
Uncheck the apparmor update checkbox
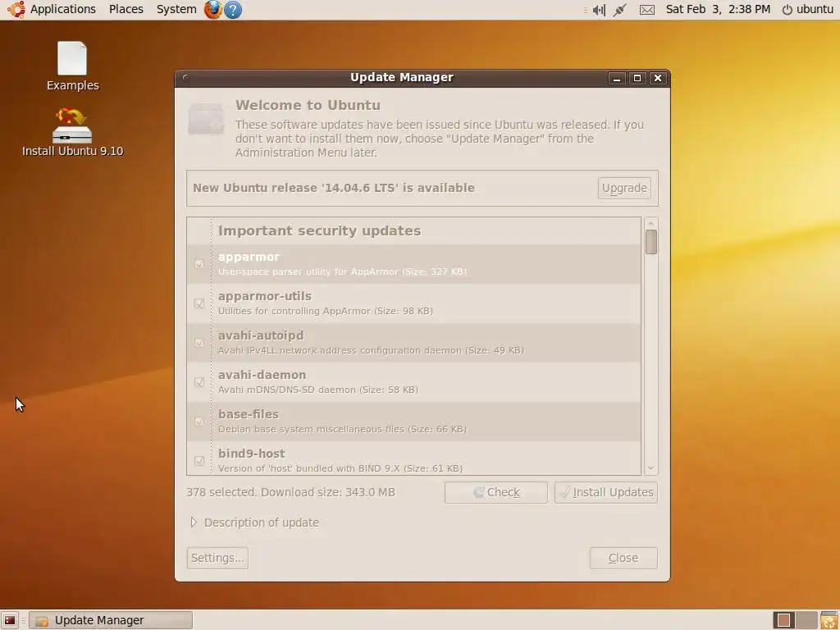click(199, 264)
